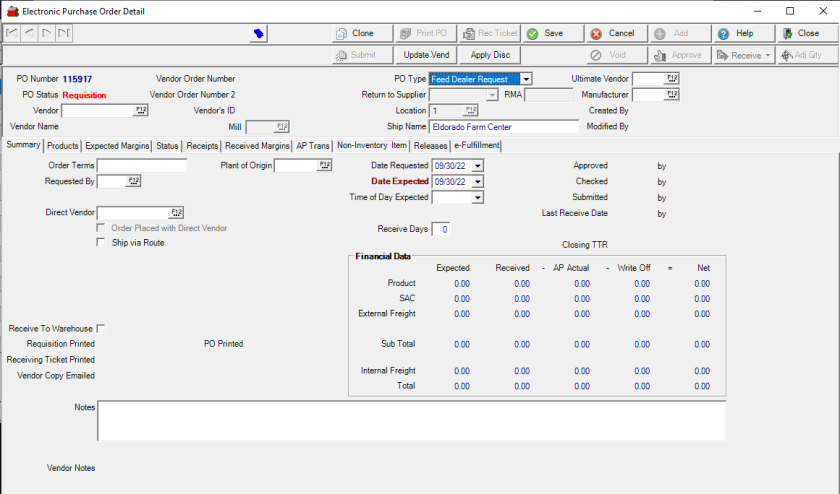Click the Requested By F12 lookup
Screen dimensions: 840x494
133,181
